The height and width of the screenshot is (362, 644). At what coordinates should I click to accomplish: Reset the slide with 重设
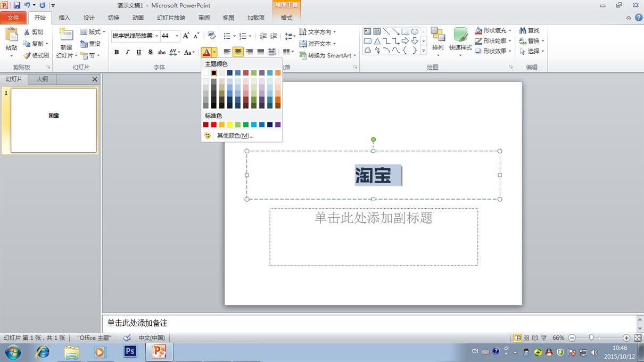90,44
